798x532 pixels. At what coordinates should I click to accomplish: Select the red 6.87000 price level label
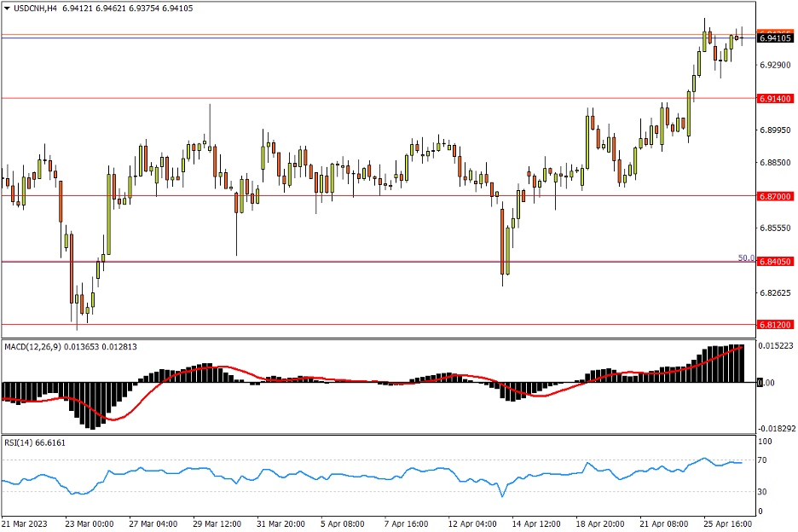[x=775, y=196]
